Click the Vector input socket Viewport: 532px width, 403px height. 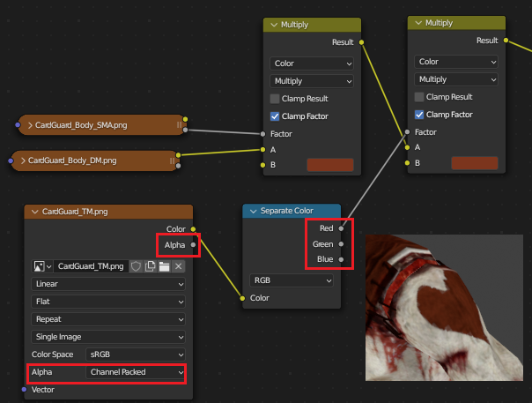point(24,390)
